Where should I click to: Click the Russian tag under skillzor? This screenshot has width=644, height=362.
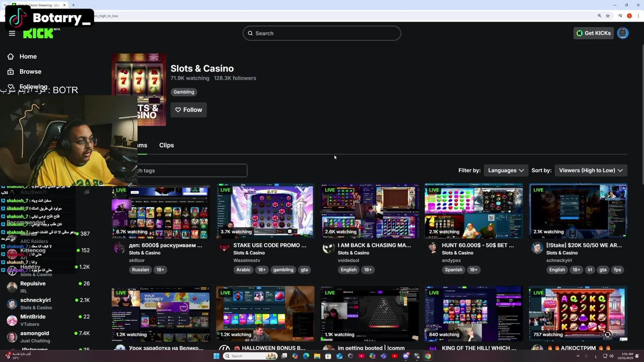(x=140, y=269)
